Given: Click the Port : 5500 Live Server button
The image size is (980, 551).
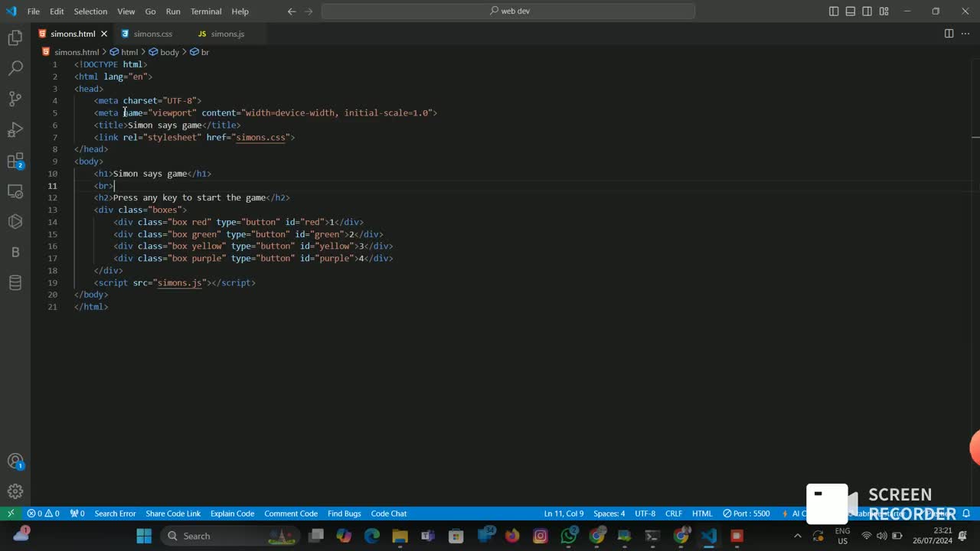Looking at the screenshot, I should pyautogui.click(x=746, y=514).
